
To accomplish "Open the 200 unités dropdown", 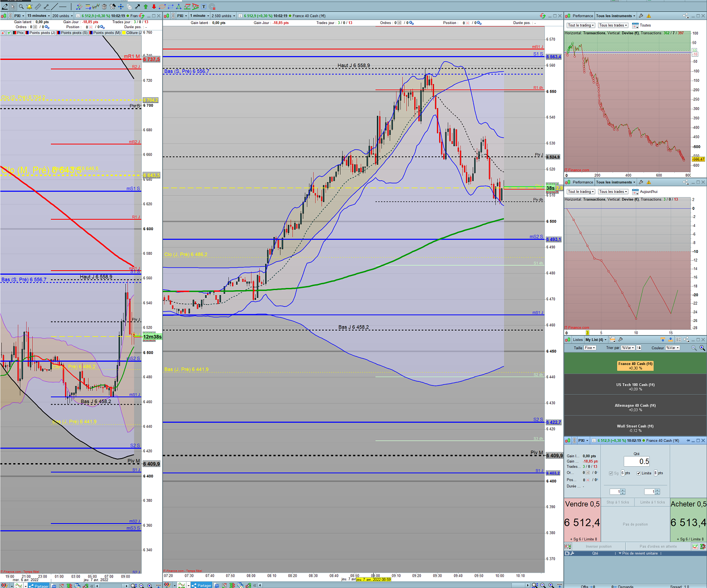I will point(62,16).
